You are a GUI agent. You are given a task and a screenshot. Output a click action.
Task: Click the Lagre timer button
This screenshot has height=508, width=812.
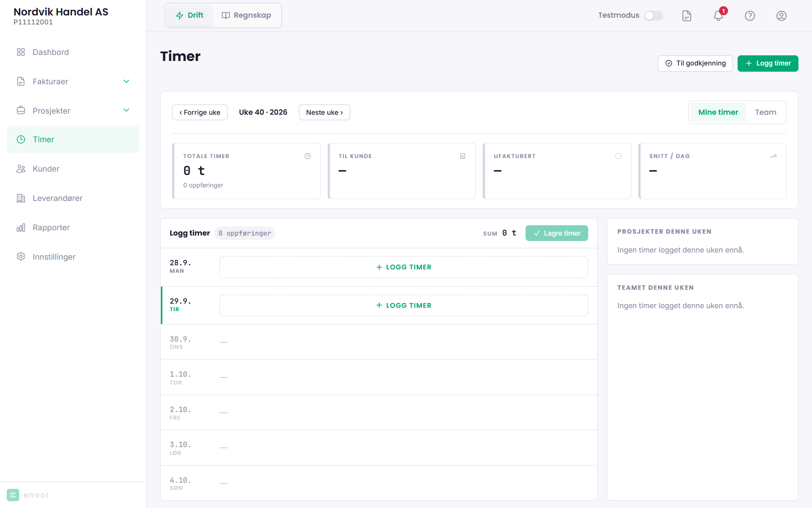coord(557,233)
